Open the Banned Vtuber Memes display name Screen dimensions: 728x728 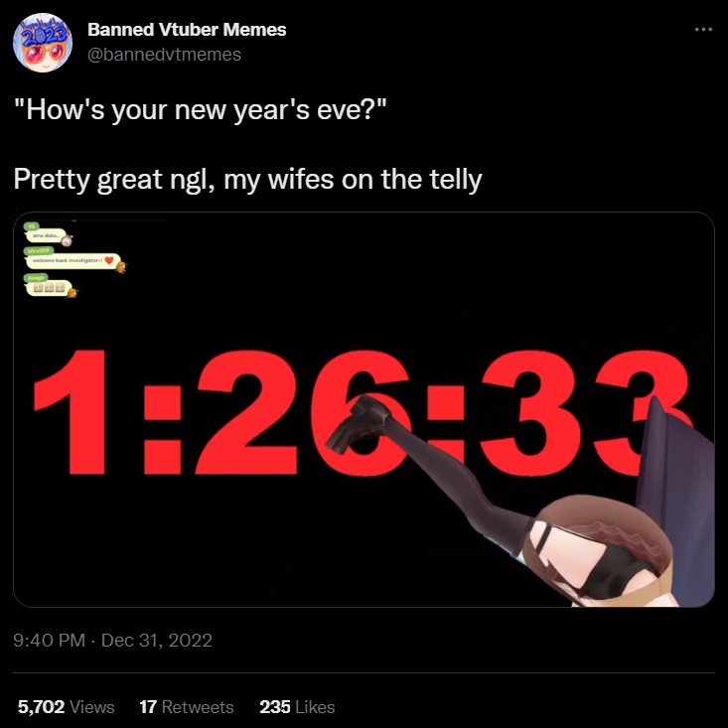tap(187, 30)
